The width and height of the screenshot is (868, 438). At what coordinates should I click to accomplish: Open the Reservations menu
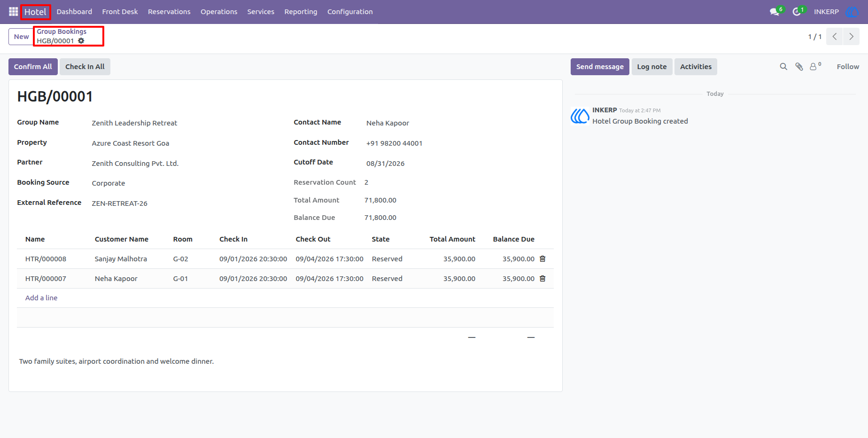[x=169, y=12]
